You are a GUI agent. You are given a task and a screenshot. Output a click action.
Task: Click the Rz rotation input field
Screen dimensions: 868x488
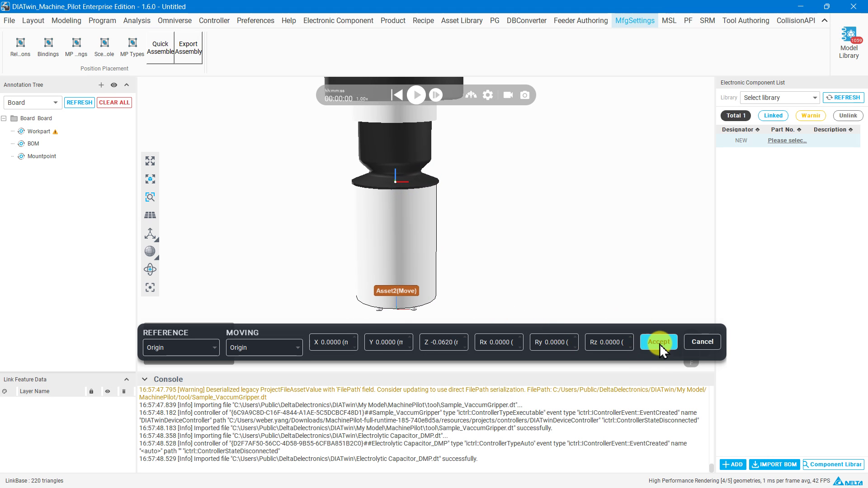pyautogui.click(x=609, y=342)
